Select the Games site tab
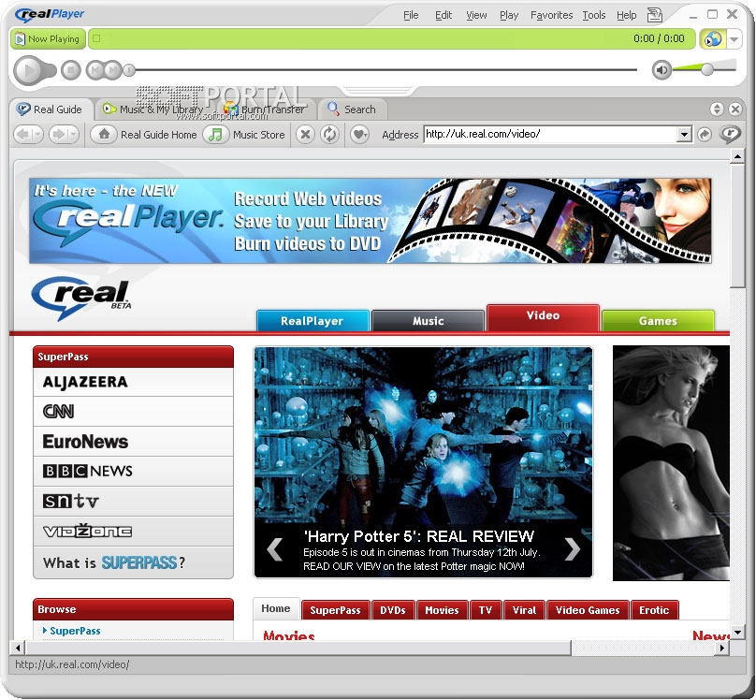756x700 pixels. [x=658, y=321]
